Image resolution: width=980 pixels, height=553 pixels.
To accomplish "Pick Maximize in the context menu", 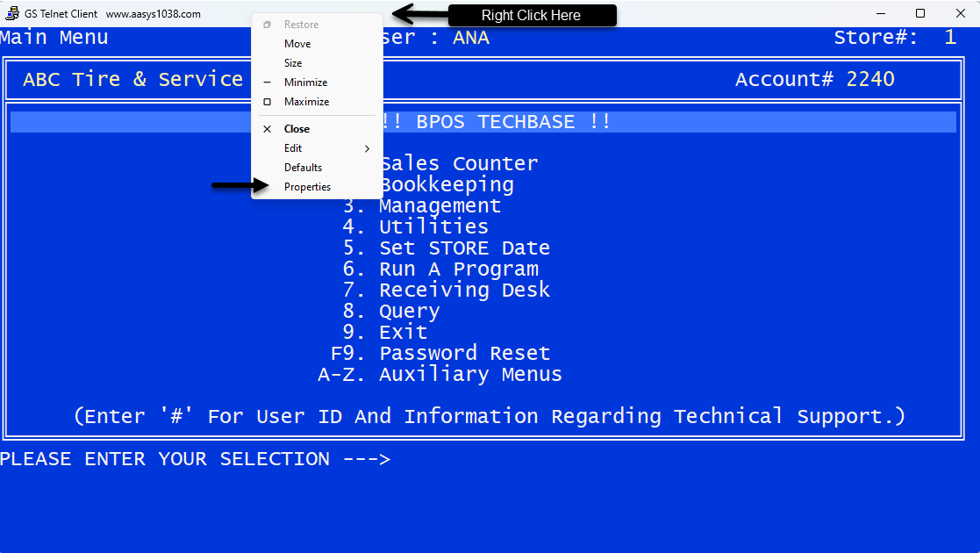I will point(306,102).
